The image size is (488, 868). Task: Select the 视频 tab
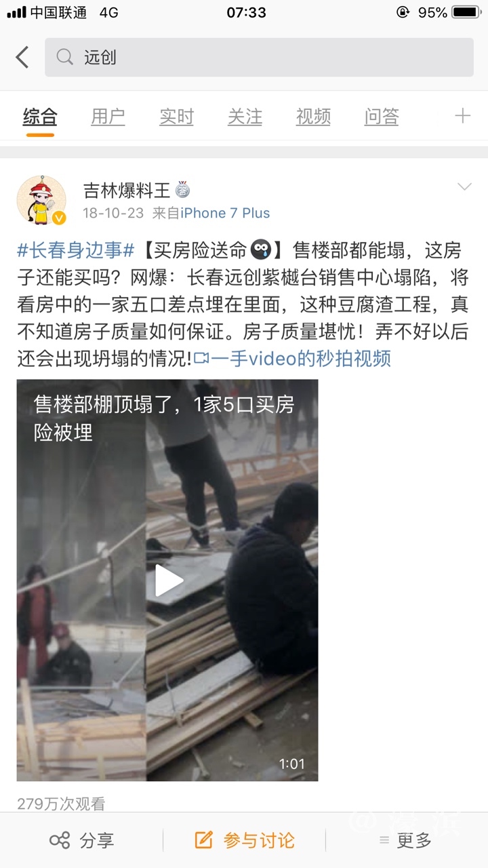(313, 117)
